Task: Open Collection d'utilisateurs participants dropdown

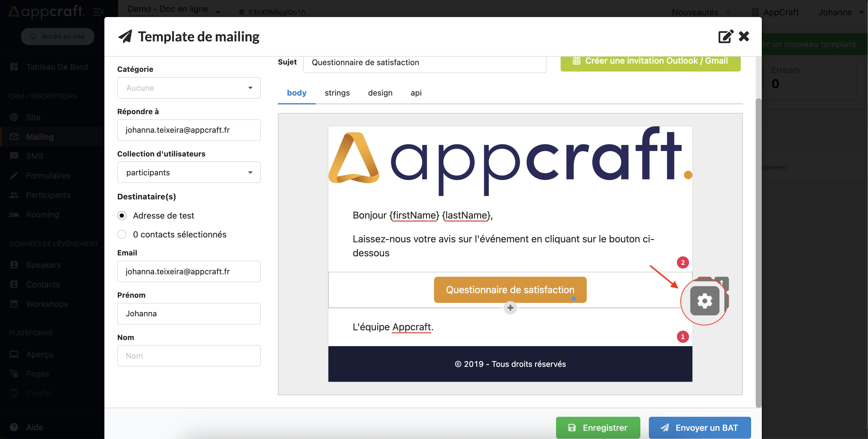Action: (x=189, y=172)
